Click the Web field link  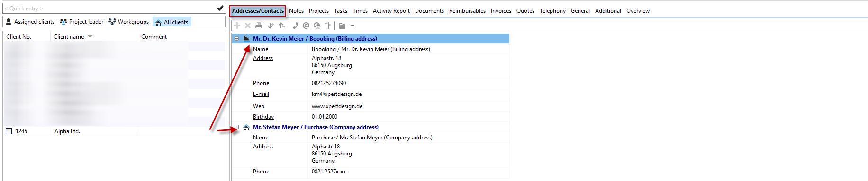(x=259, y=106)
